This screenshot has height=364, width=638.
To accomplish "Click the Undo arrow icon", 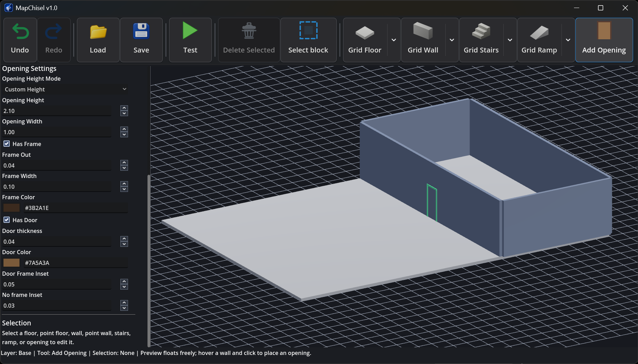I will (x=20, y=32).
